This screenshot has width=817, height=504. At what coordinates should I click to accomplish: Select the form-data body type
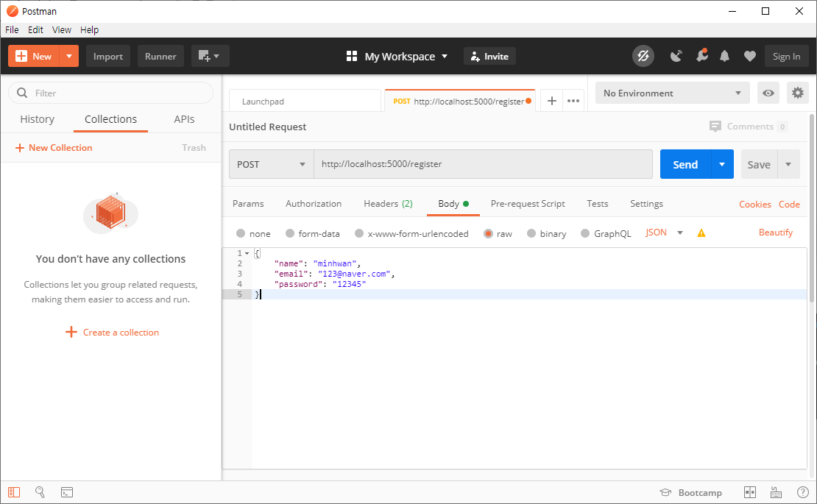tap(290, 233)
